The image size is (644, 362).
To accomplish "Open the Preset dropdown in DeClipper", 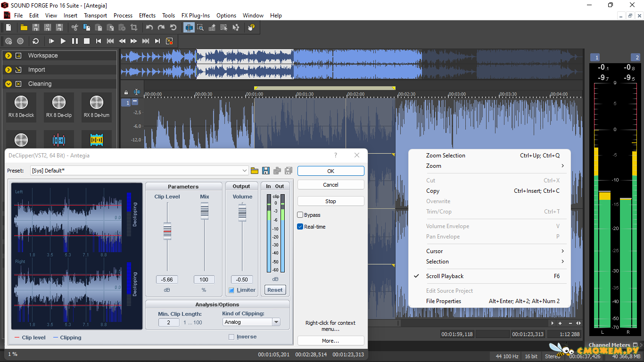I will [245, 171].
